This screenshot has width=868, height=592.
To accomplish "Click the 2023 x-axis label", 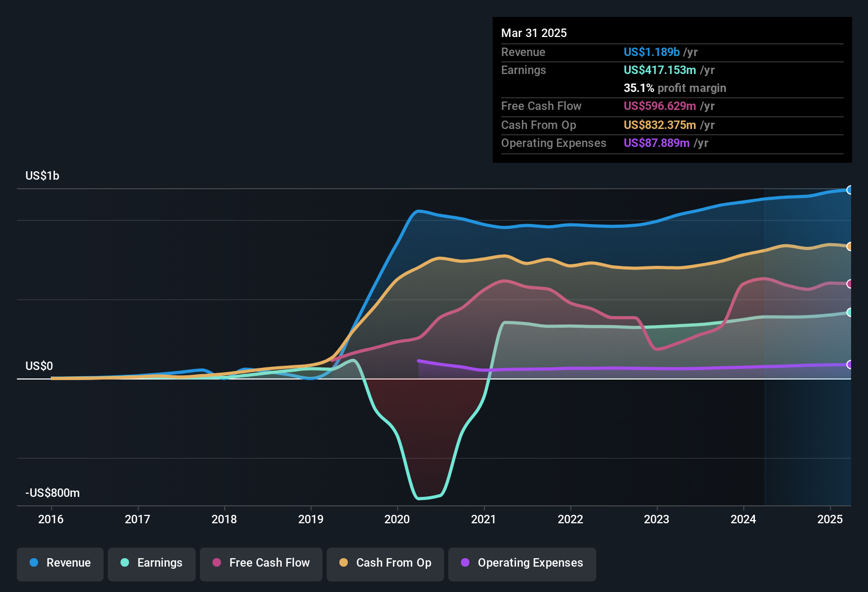I will [657, 520].
